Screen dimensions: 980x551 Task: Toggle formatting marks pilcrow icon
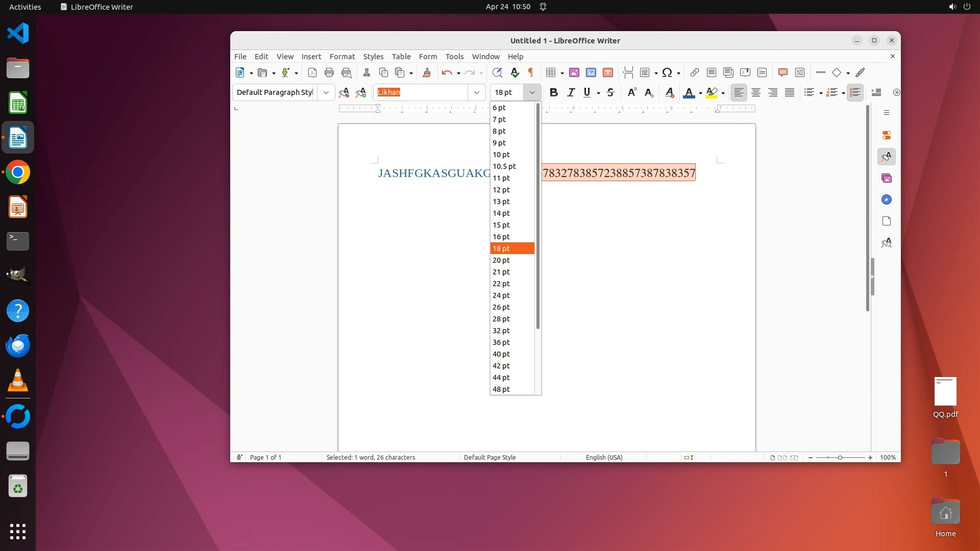[531, 72]
